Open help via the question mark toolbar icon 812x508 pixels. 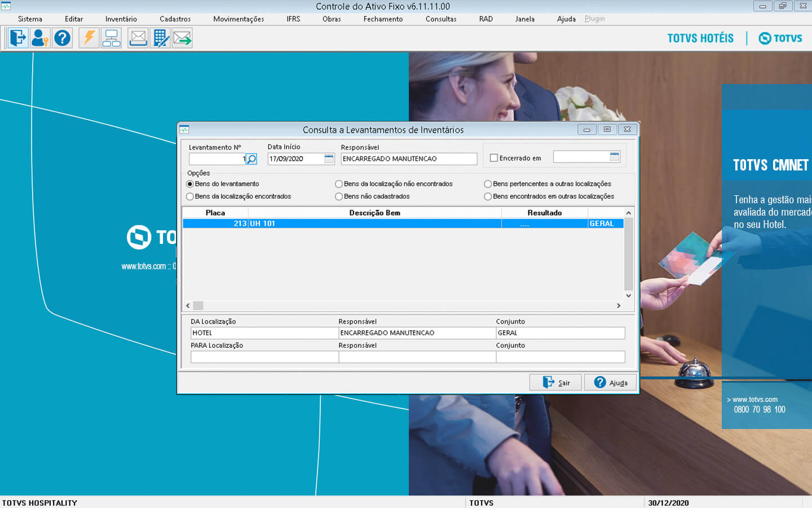pyautogui.click(x=62, y=38)
